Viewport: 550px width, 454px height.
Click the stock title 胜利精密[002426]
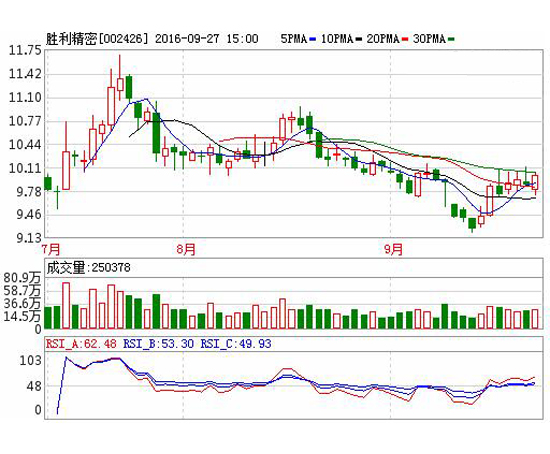pos(97,39)
